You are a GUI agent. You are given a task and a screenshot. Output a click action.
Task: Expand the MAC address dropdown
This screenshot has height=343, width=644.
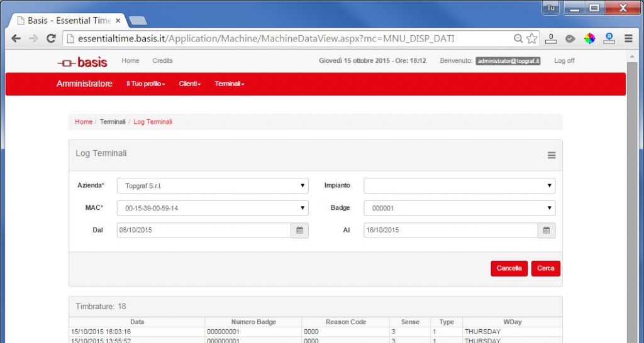click(213, 208)
